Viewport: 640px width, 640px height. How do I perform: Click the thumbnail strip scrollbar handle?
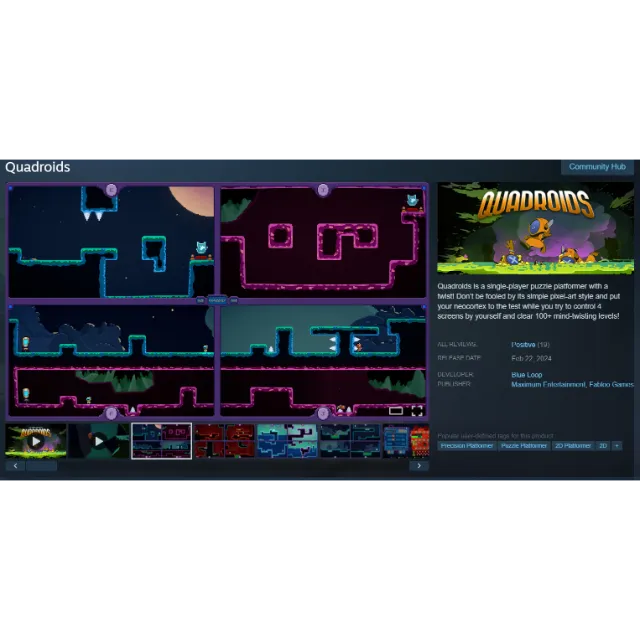click(x=42, y=466)
